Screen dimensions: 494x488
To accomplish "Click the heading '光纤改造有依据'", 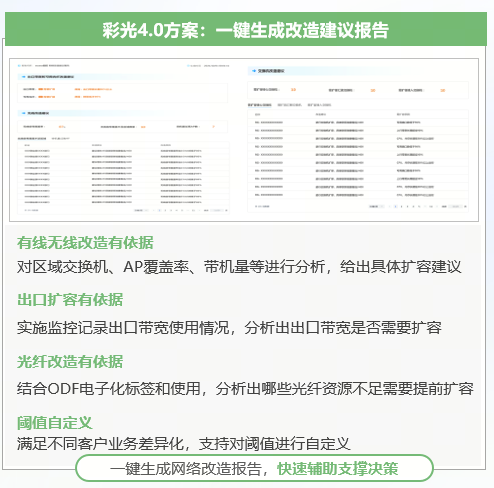I will click(x=70, y=362).
